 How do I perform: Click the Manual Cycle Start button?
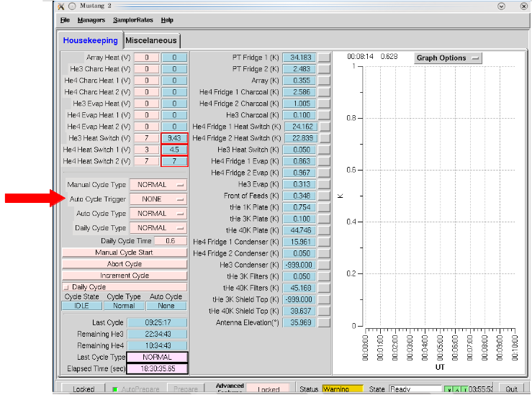pos(125,253)
